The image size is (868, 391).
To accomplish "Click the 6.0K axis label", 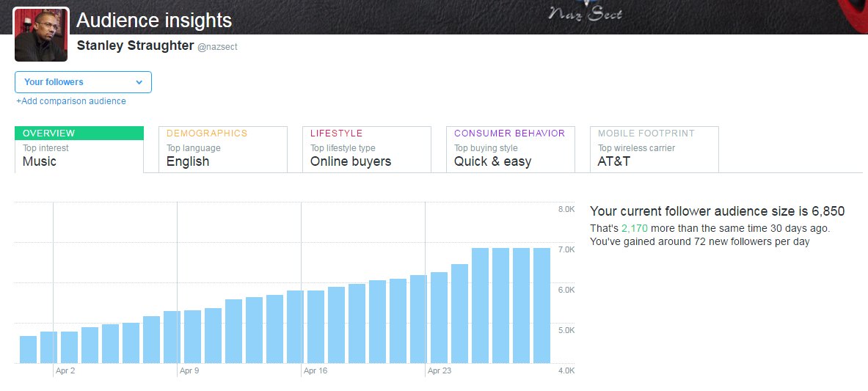I will pos(566,290).
